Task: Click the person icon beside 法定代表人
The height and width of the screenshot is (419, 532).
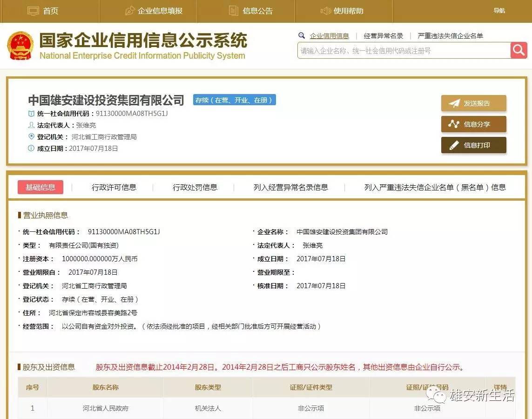Action: pyautogui.click(x=31, y=125)
